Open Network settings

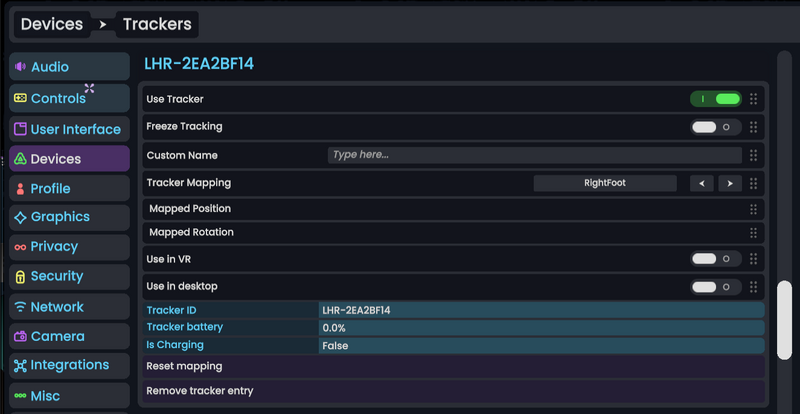point(69,307)
